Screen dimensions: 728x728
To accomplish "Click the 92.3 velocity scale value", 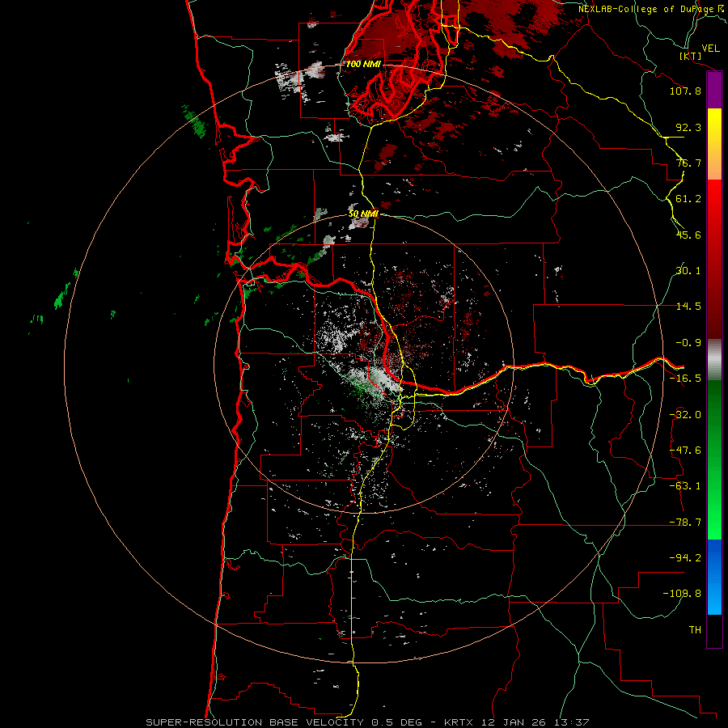I will [688, 127].
